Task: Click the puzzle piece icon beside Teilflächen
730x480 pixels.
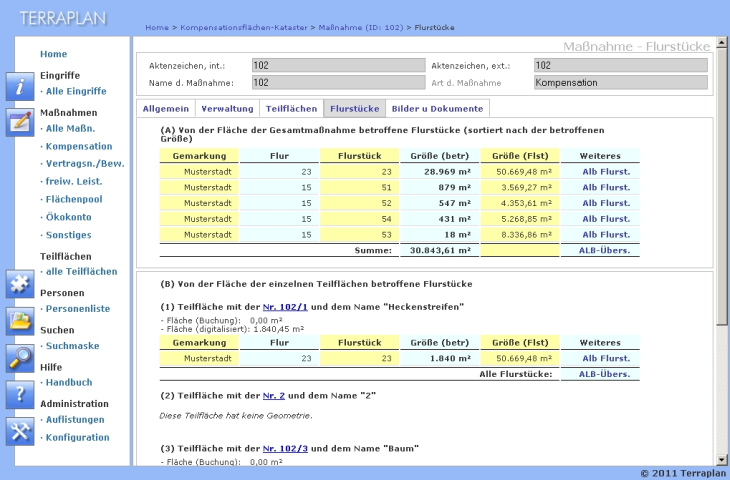Action: click(x=20, y=284)
